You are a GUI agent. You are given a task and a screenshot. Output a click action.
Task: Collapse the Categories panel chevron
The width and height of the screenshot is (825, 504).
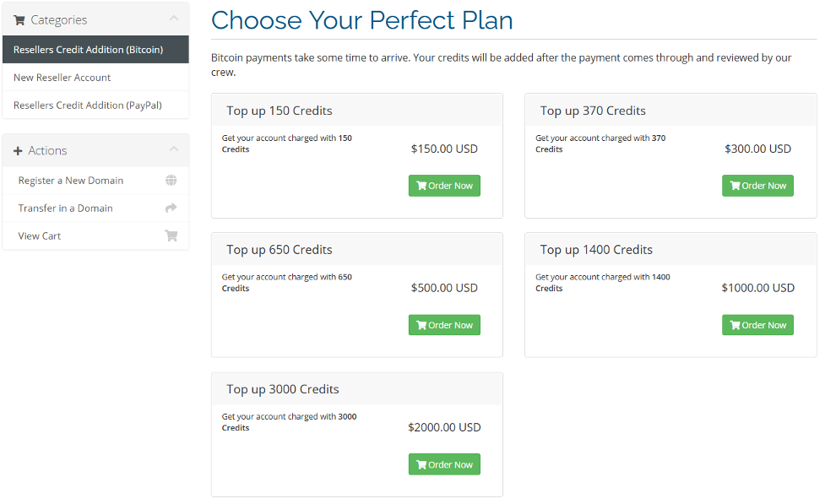coord(174,19)
